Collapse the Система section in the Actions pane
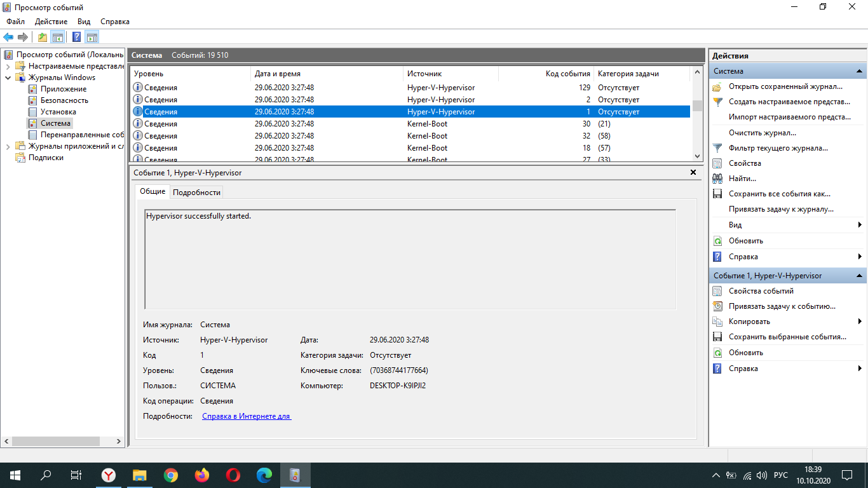 click(x=859, y=71)
